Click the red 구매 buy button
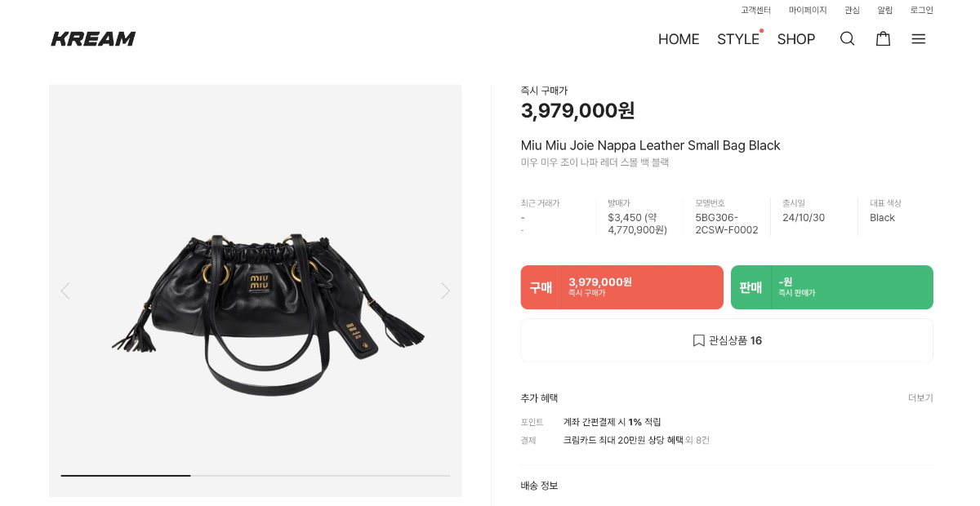 [621, 287]
